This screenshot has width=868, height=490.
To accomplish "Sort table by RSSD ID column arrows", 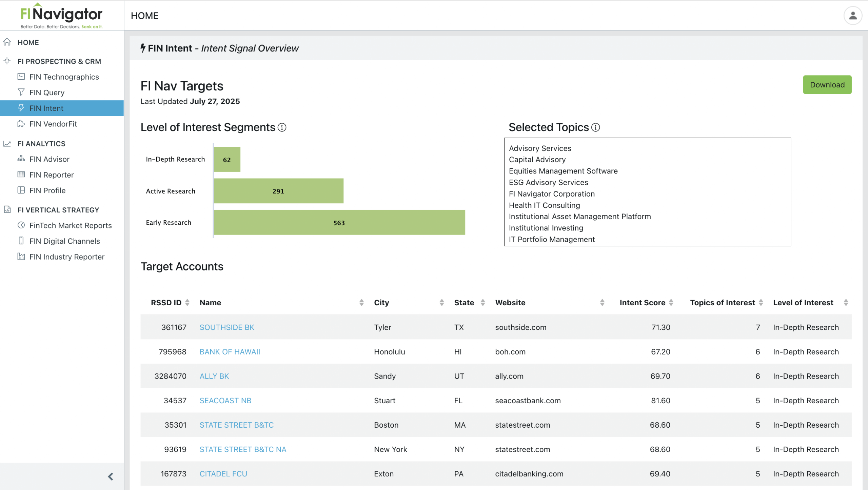I will coord(187,303).
